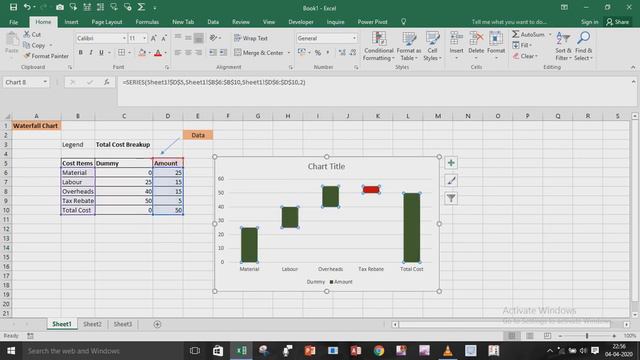Click Insert cells button in the Cells group

pos(456,45)
